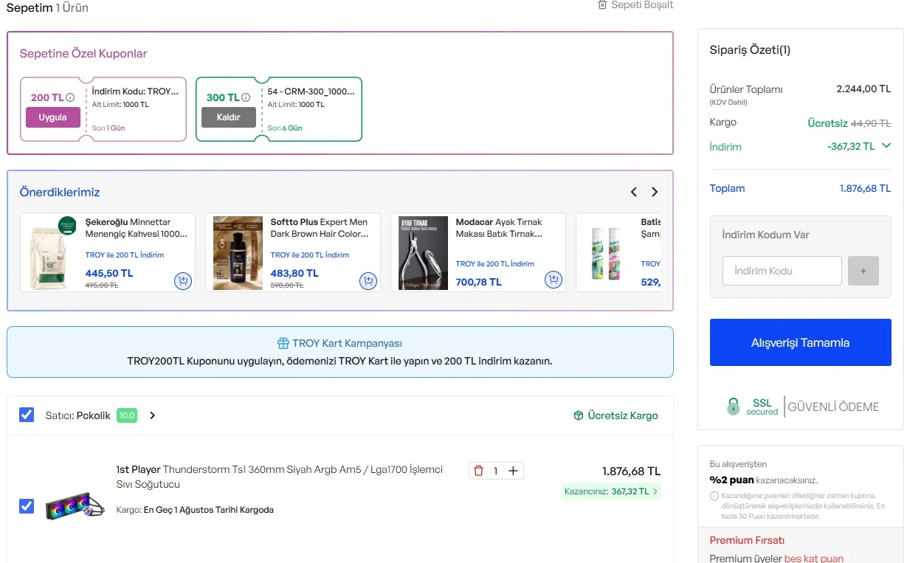The height and width of the screenshot is (563, 924).
Task: Click the Sepeti Boşalt link
Action: coord(635,5)
